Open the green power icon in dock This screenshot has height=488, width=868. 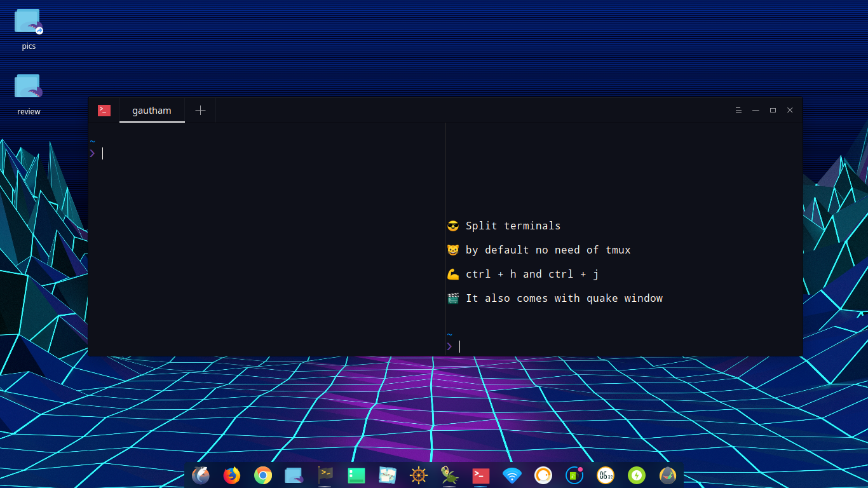pyautogui.click(x=637, y=475)
